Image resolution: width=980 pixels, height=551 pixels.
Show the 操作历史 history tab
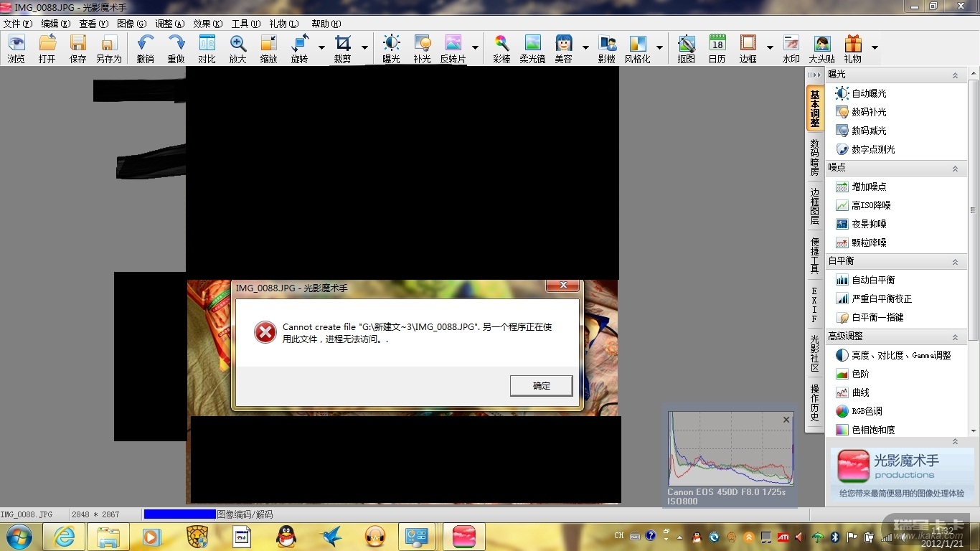coord(814,403)
